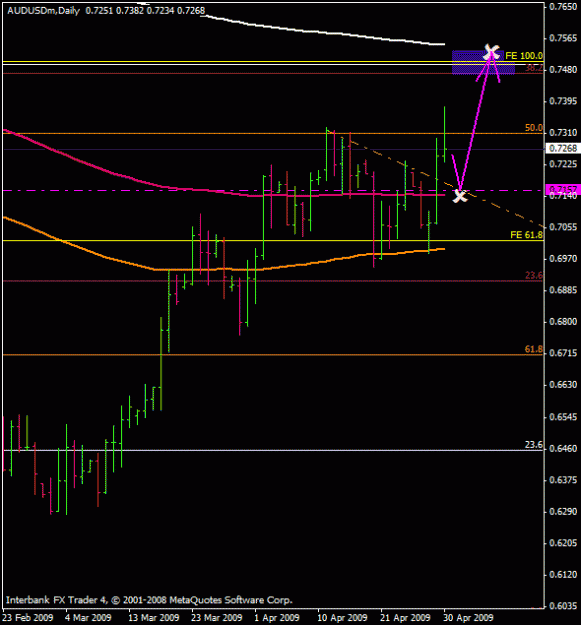Click the 23 Mar 2009 date label
581x625 pixels.
217,617
